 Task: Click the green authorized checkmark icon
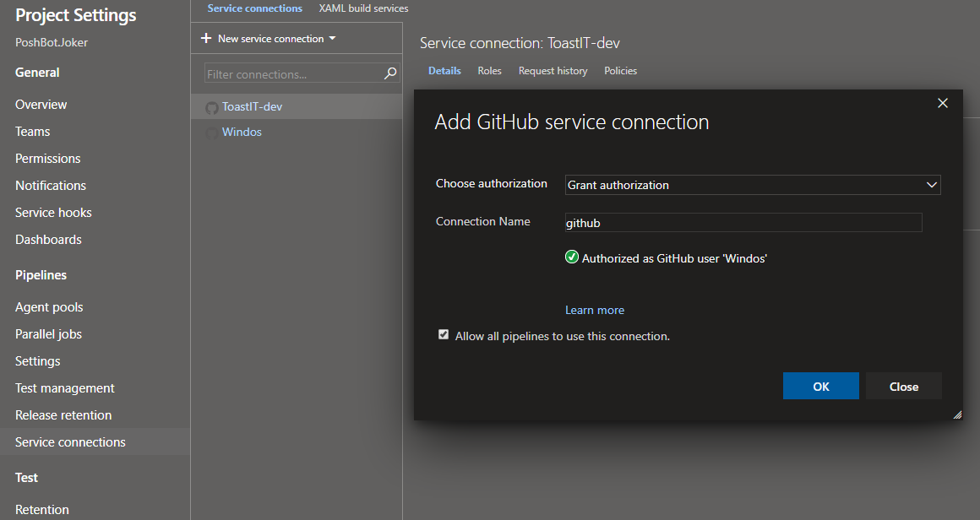pos(572,257)
